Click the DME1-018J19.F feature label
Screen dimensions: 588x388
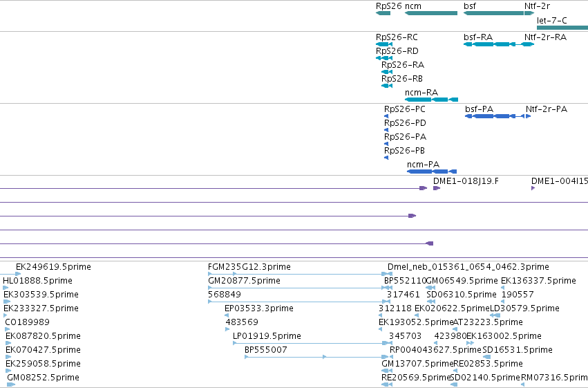466,181
